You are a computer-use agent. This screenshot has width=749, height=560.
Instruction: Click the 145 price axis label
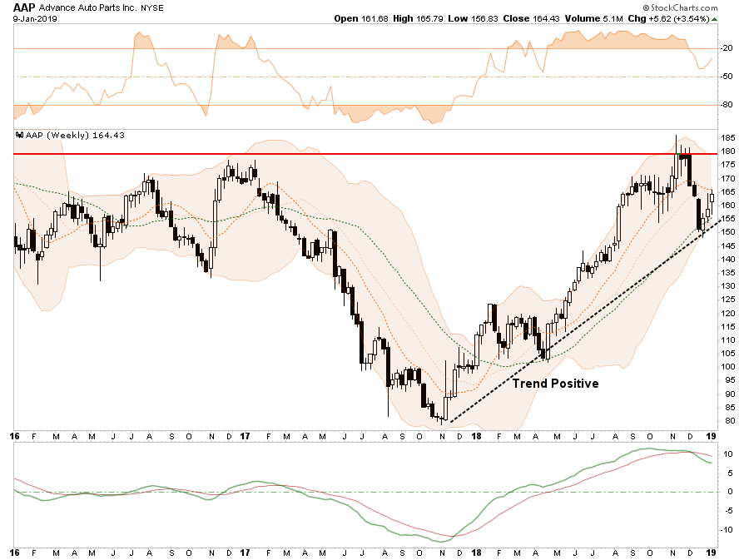pos(728,245)
